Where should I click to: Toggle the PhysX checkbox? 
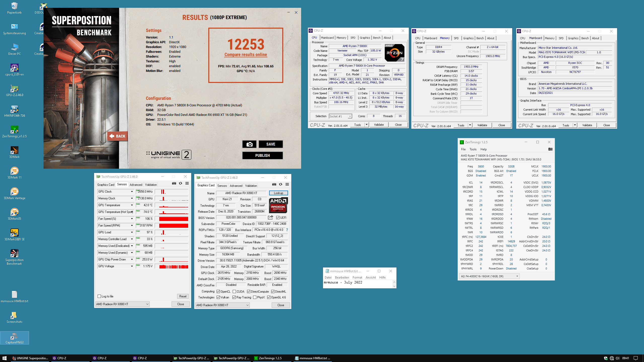255,297
